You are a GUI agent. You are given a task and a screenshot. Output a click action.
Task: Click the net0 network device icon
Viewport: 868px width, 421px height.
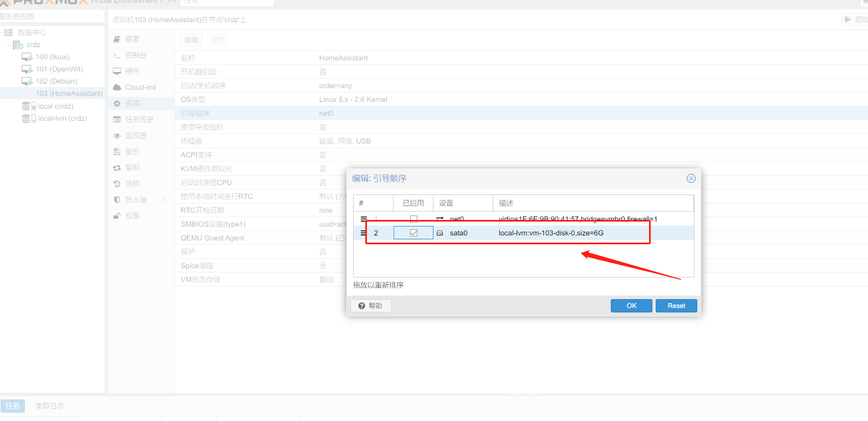point(440,219)
